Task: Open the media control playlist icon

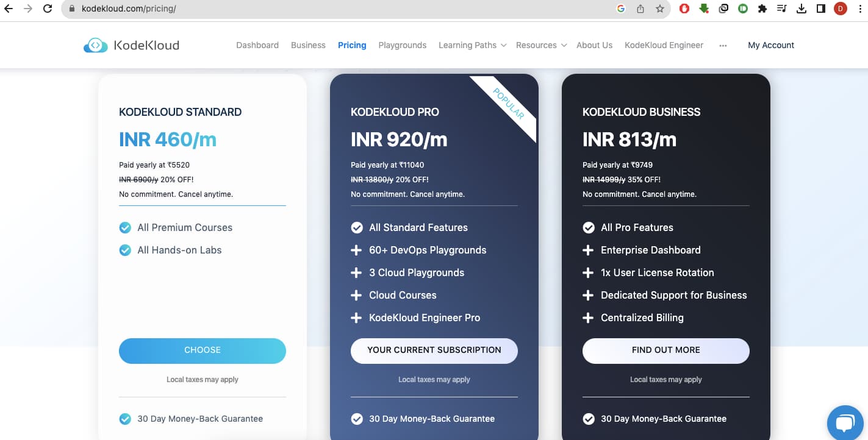Action: [782, 9]
